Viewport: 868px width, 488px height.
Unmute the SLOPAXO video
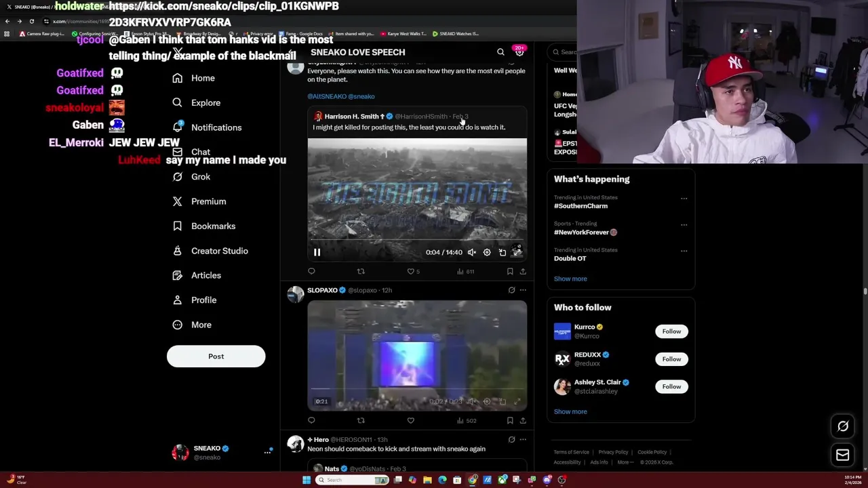[471, 401]
